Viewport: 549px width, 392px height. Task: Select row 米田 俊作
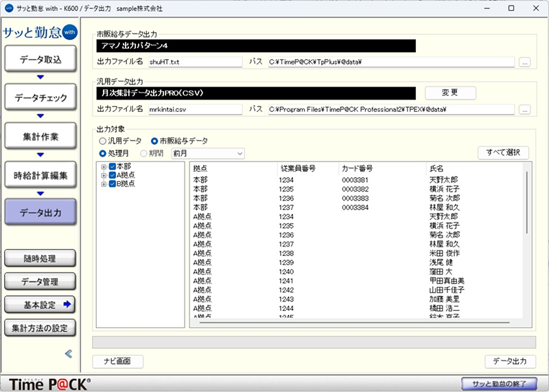tap(357, 253)
